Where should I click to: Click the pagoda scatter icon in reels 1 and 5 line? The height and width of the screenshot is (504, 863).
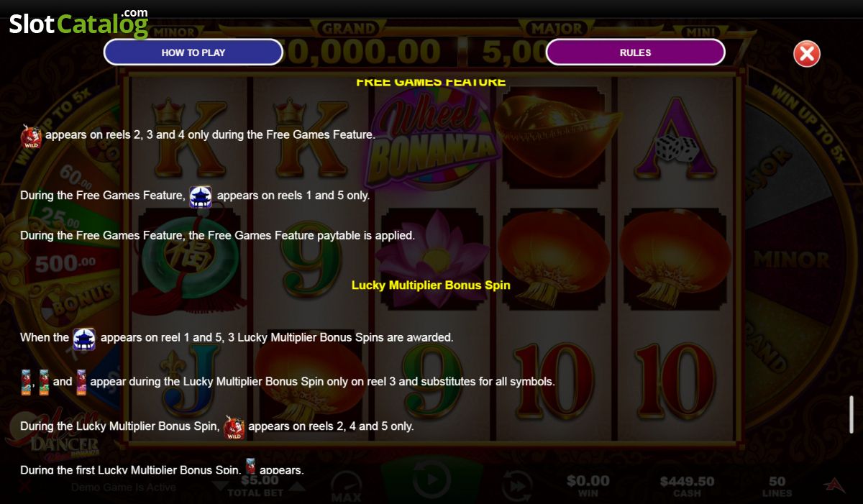pyautogui.click(x=200, y=196)
